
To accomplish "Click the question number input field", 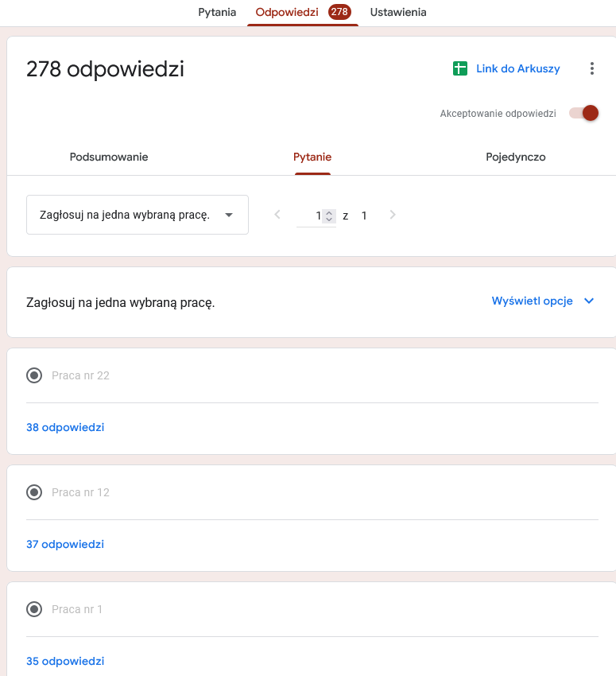I will point(312,216).
